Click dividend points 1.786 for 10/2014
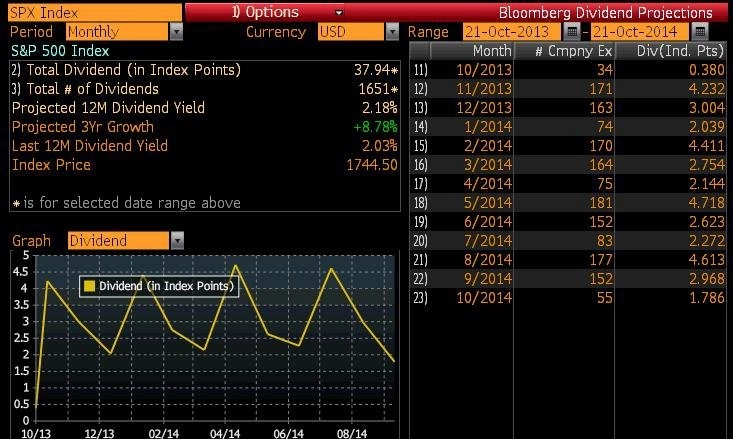This screenshot has width=733, height=439. point(707,298)
